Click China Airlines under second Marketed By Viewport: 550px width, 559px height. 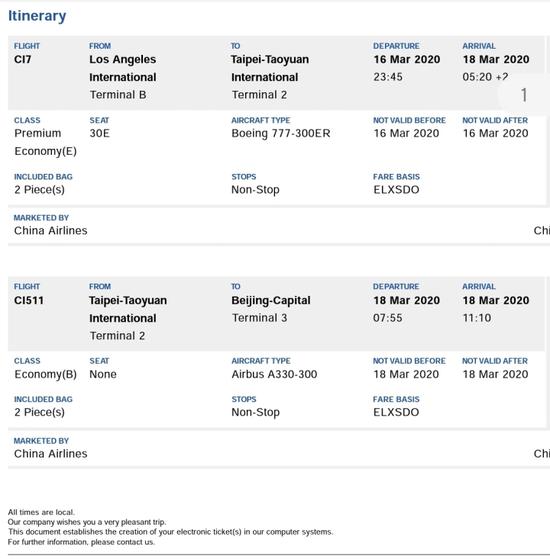pyautogui.click(x=51, y=453)
